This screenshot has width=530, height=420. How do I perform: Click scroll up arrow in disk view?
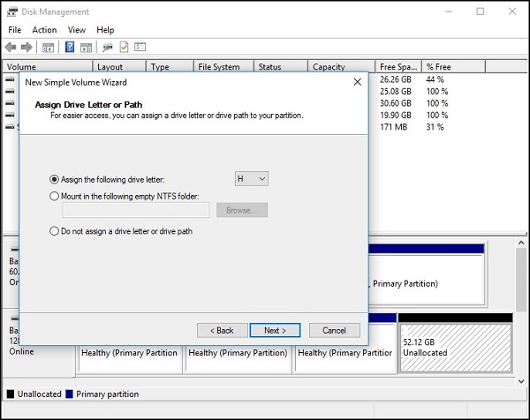(521, 243)
